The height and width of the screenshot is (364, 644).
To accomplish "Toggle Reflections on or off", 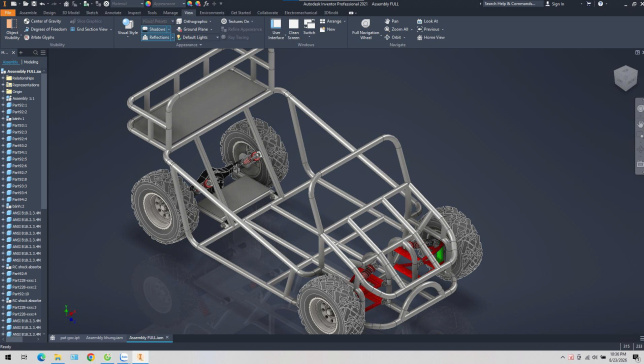I will click(156, 37).
